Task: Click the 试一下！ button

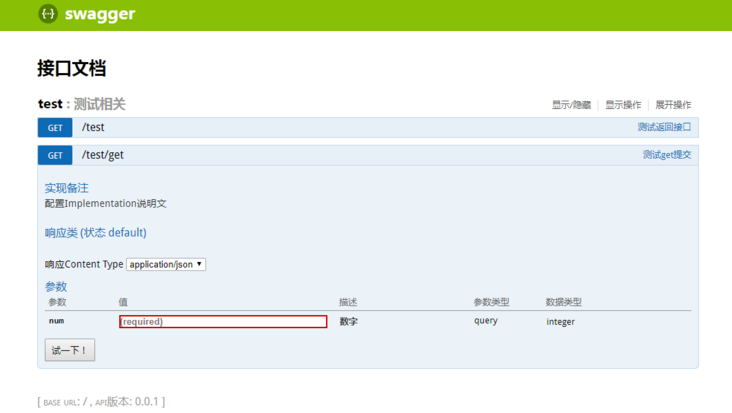Action: [x=70, y=350]
